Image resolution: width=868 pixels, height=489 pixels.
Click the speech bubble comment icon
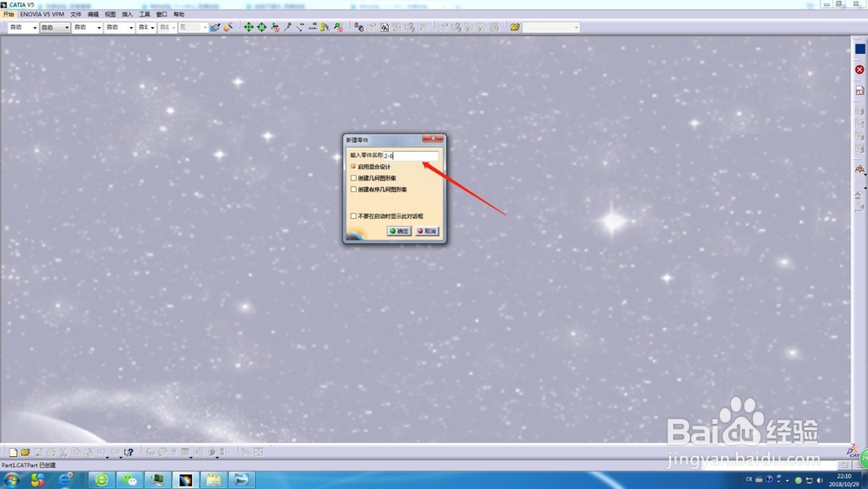[162, 453]
